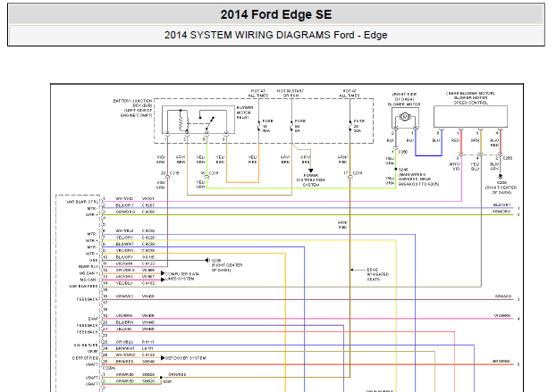
Task: Select the 'HOT IN START OR RUN' label
Action: point(291,94)
